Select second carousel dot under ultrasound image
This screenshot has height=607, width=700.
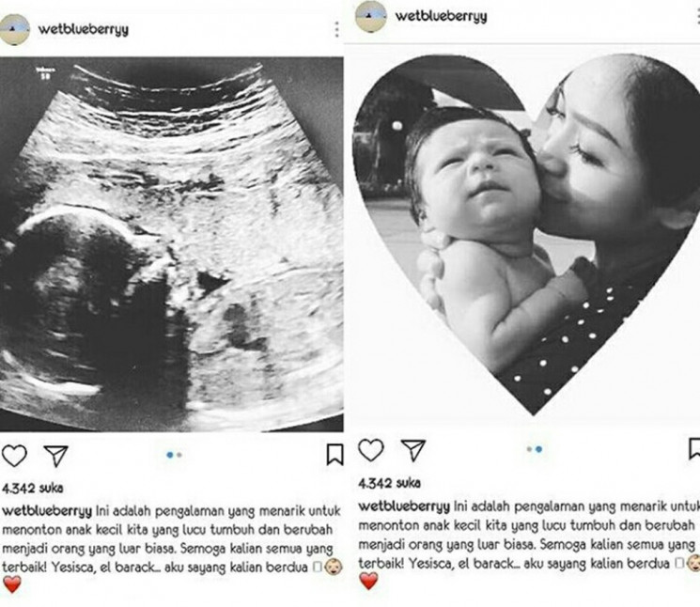point(179,455)
